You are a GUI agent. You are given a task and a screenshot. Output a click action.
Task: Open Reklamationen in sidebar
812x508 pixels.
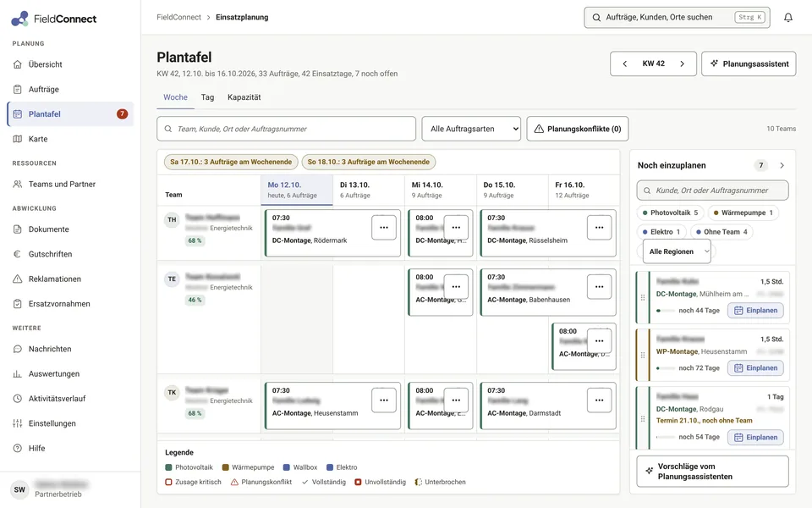click(70, 279)
